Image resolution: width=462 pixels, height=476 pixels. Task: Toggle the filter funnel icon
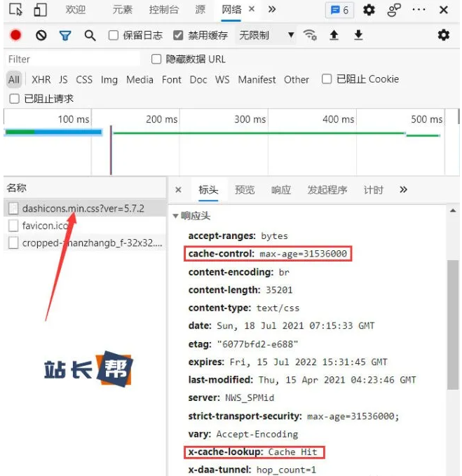pyautogui.click(x=65, y=36)
